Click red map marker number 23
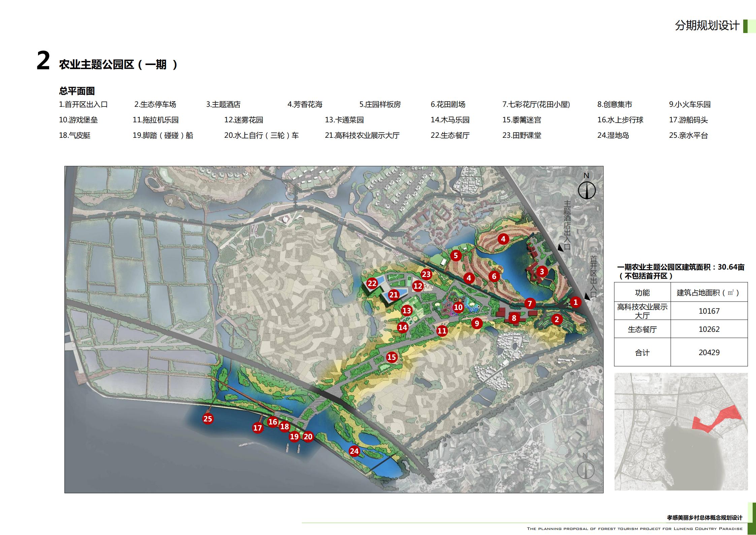Viewport: 756px width, 535px height. coord(426,274)
